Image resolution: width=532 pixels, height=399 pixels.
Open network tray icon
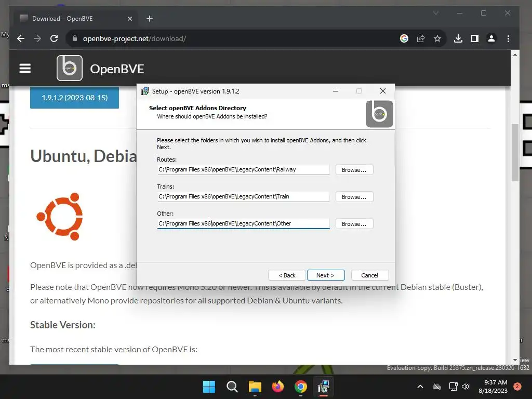453,387
